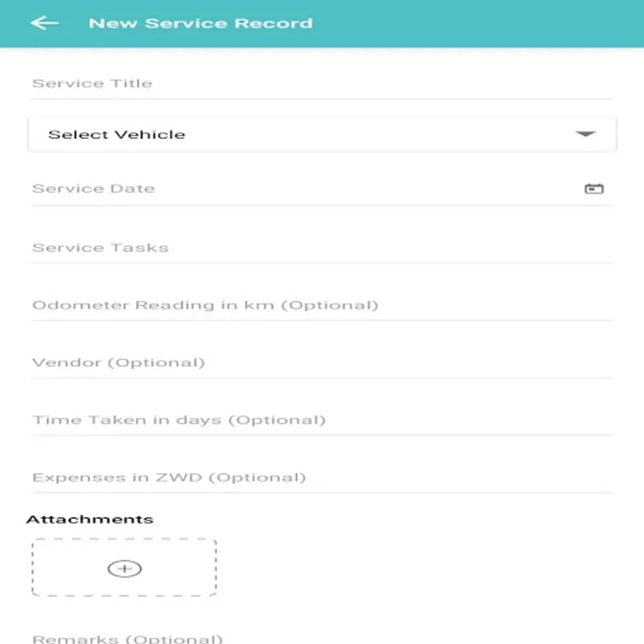Click the Time Taken in days field
Viewport: 644px width, 644px height.
pos(322,420)
